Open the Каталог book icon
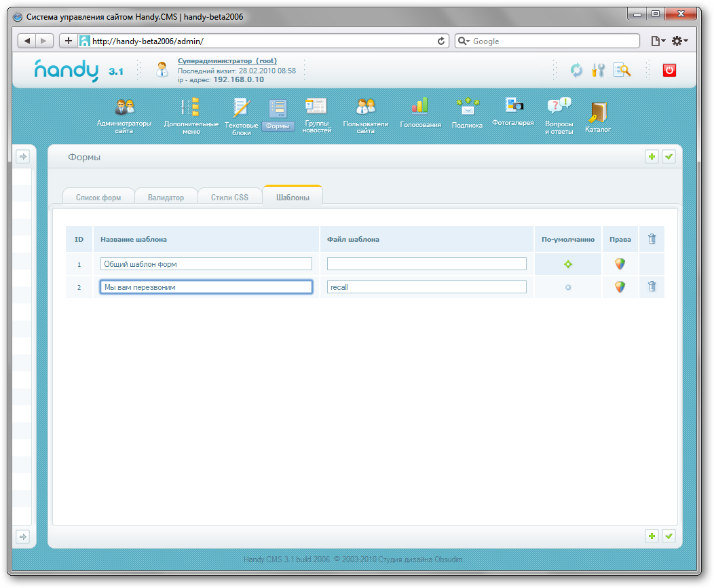The width and height of the screenshot is (714, 588). point(597,112)
